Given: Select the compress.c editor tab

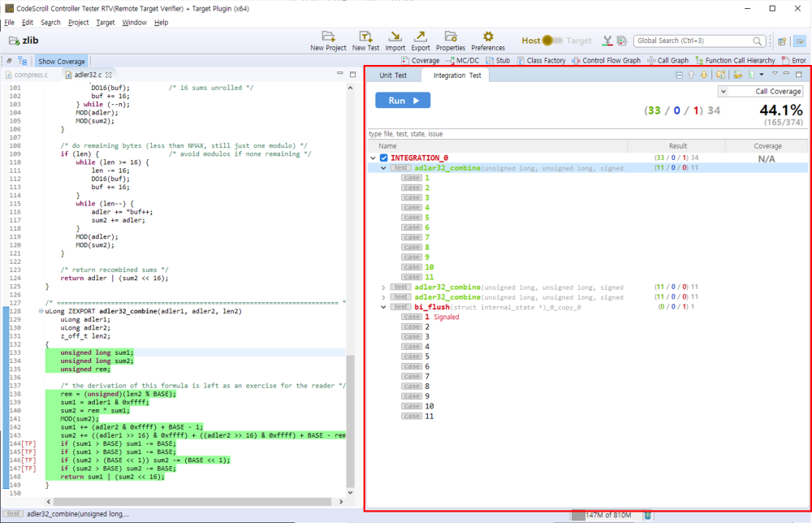Looking at the screenshot, I should point(31,75).
